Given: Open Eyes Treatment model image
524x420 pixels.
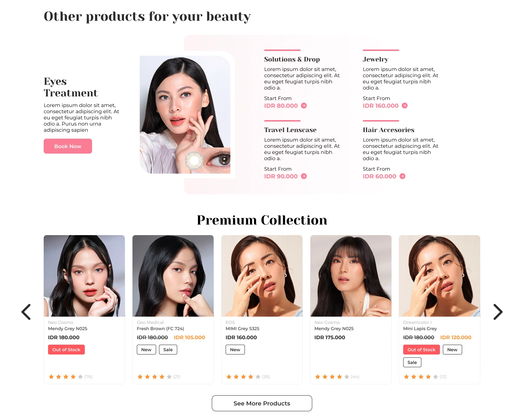Looking at the screenshot, I should click(185, 115).
